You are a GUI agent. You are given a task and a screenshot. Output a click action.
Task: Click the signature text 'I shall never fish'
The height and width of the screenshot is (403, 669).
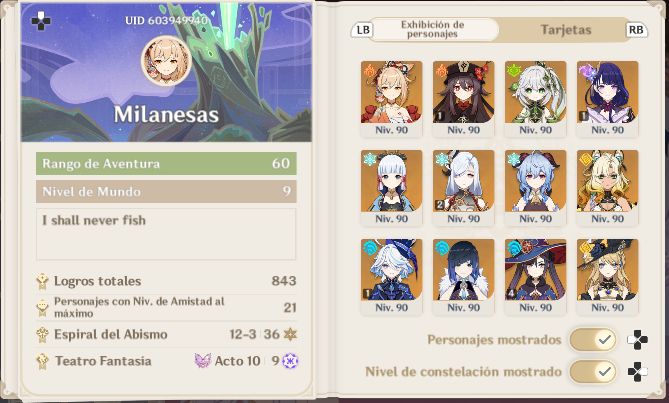coord(94,220)
